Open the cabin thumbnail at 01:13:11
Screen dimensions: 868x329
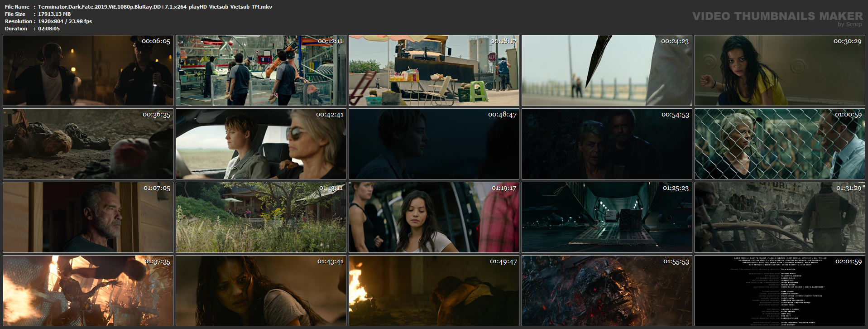pos(261,218)
